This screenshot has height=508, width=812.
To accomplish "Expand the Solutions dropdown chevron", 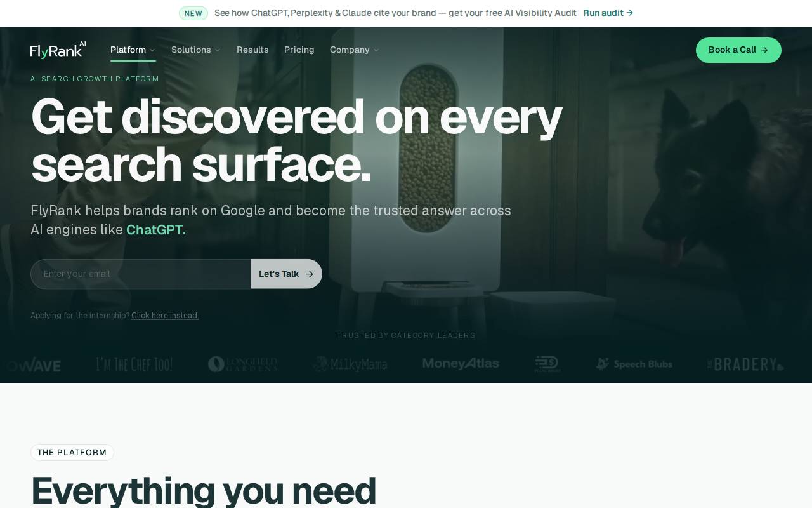I will 218,50.
